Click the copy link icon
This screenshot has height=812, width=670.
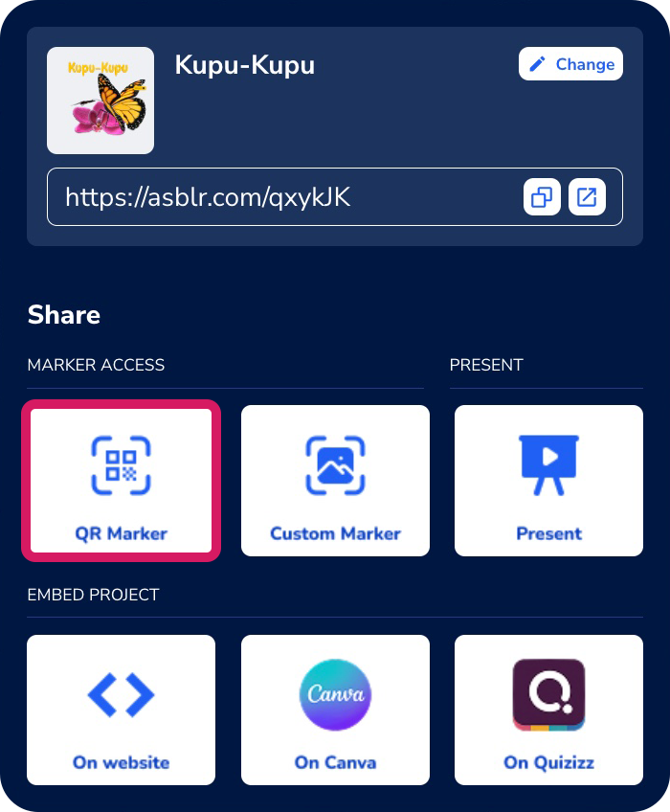tap(542, 197)
